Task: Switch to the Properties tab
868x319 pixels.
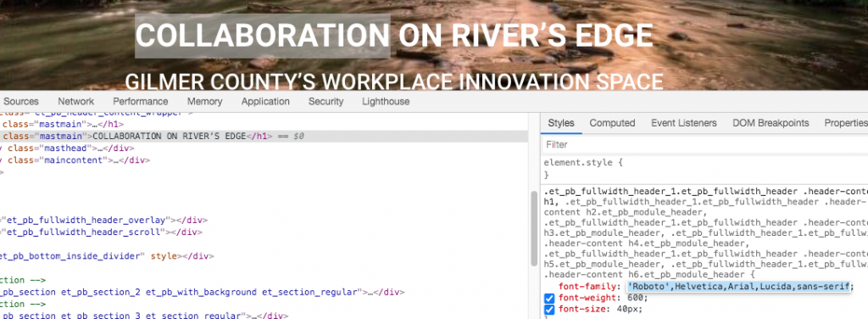Action: [x=846, y=123]
